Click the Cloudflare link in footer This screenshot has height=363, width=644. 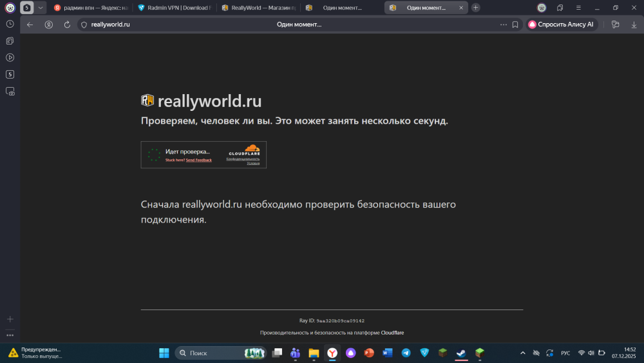392,333
